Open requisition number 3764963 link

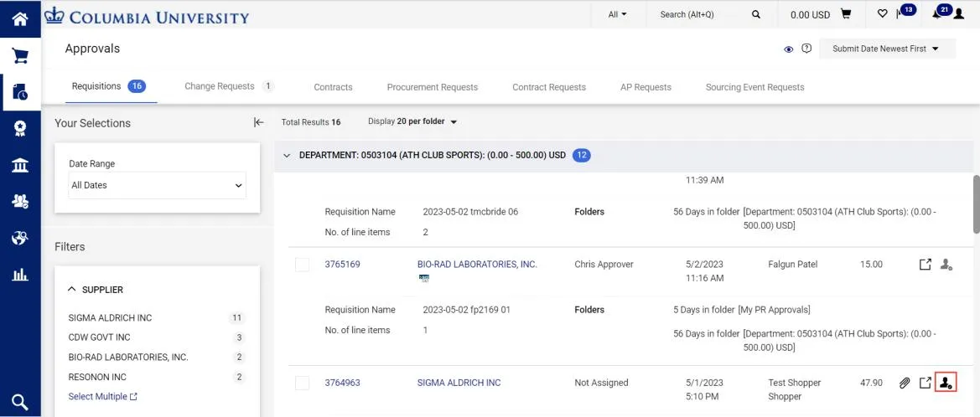343,383
